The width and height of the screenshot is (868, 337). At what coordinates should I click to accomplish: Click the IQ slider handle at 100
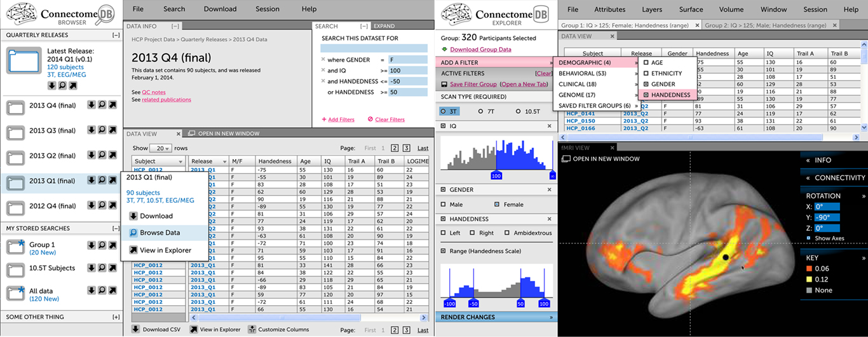(x=496, y=175)
